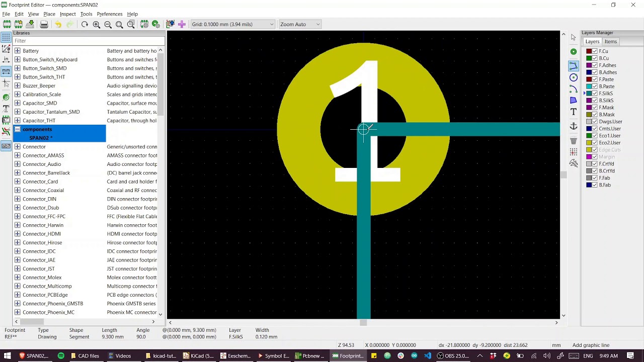Select the Measure distance caliper tool

[574, 163]
